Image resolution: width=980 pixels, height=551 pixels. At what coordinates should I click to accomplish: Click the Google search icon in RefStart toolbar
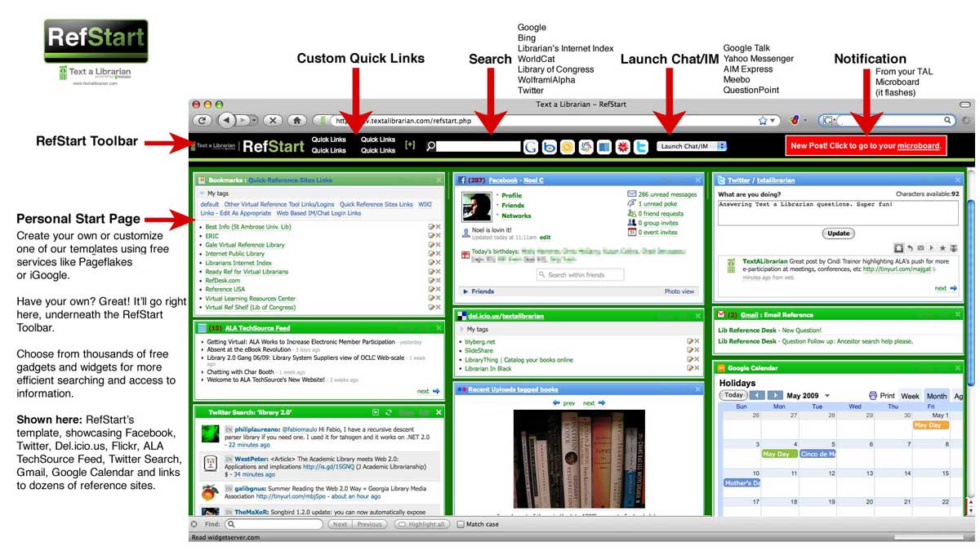coord(531,147)
